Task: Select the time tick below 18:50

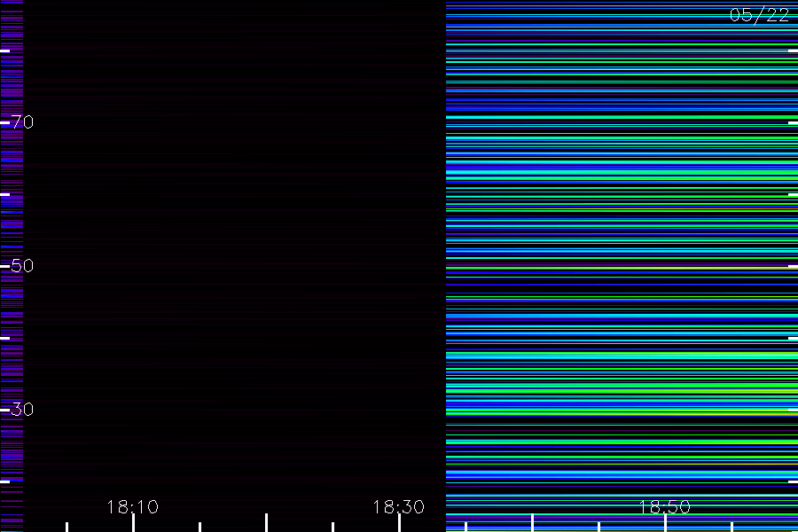Action: pyautogui.click(x=666, y=523)
